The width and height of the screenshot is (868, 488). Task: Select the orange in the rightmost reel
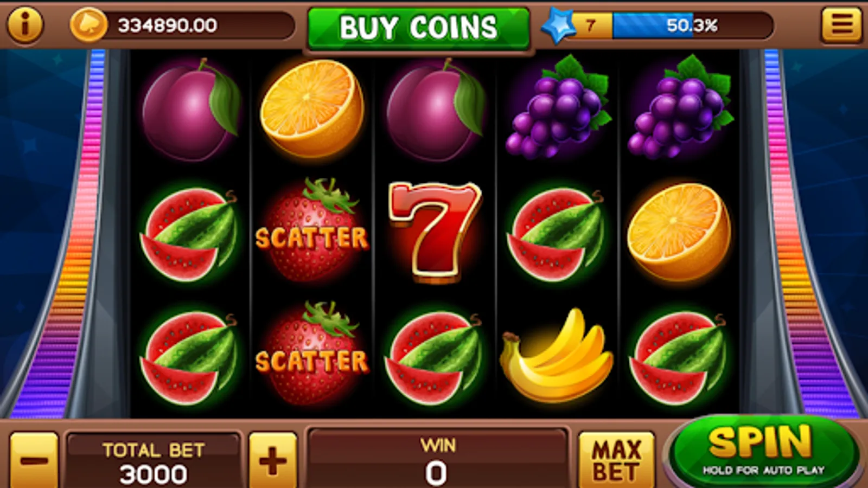tap(679, 232)
